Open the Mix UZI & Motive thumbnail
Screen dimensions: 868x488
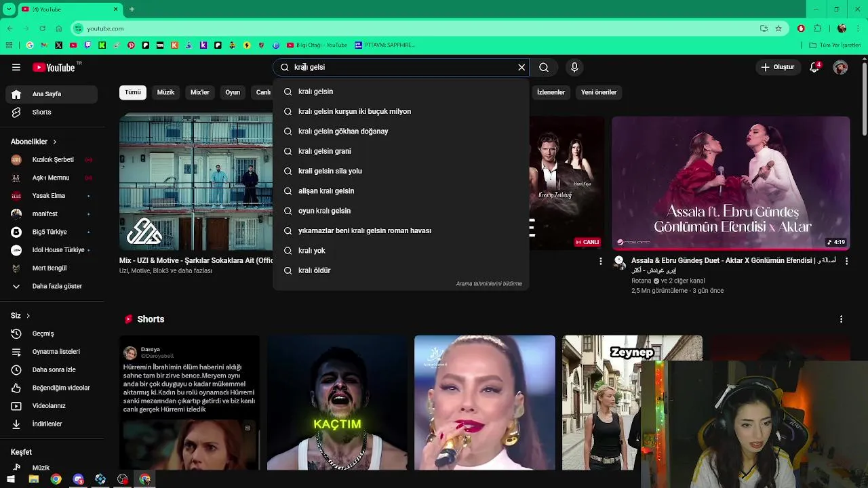coord(196,182)
